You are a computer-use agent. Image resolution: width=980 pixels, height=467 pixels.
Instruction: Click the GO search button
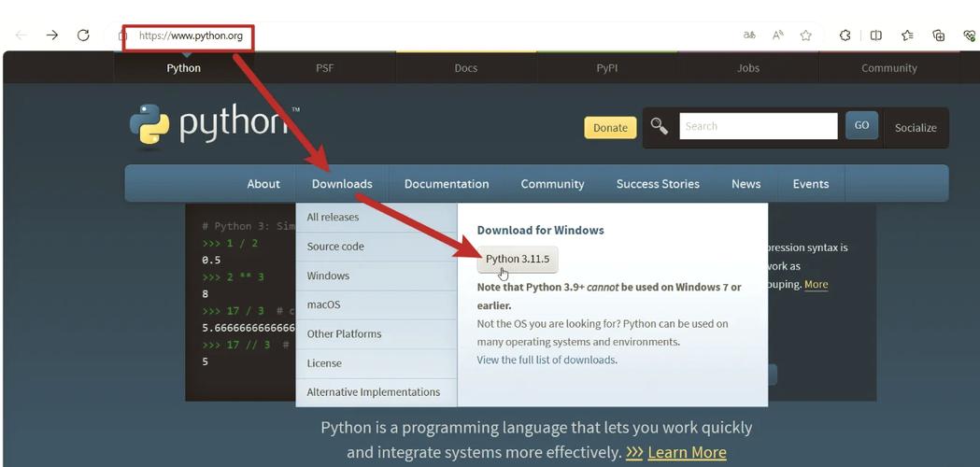click(861, 126)
